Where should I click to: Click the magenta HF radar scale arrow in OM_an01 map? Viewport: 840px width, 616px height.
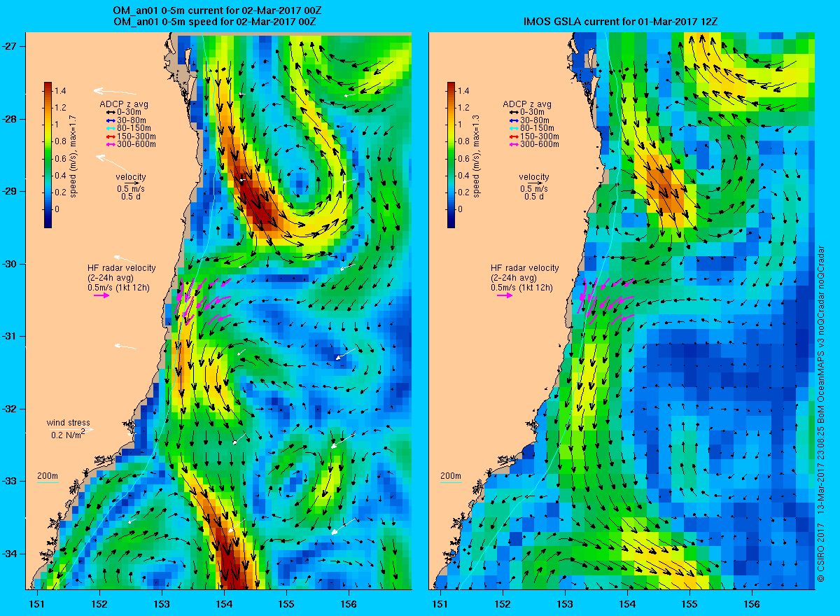pos(101,295)
